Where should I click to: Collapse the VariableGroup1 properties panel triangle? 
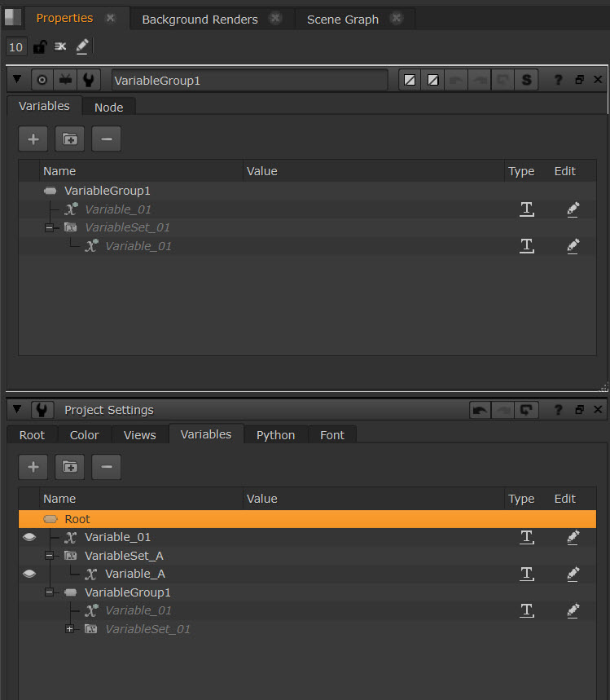click(x=16, y=80)
